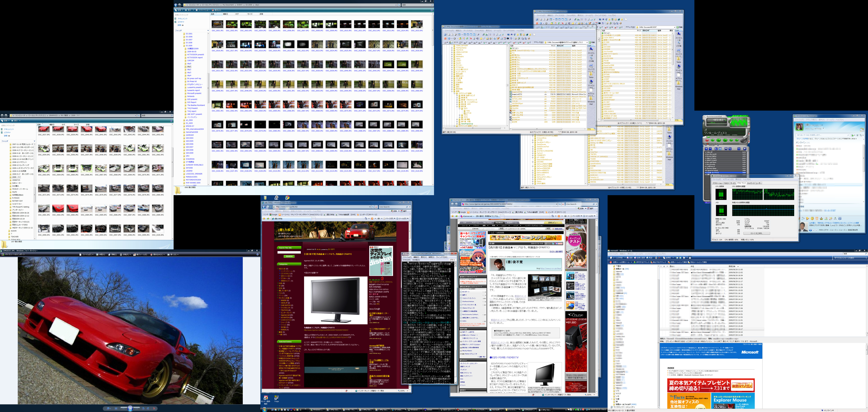Open ツール(T) menu in Live Messenger

pyautogui.click(x=830, y=120)
